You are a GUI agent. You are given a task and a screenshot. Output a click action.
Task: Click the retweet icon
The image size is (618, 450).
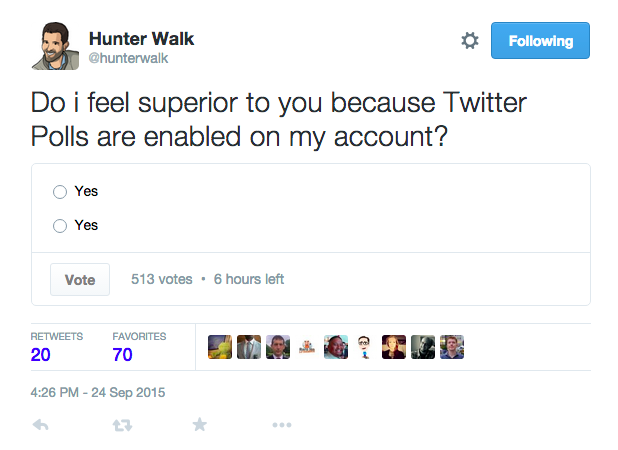(x=121, y=425)
